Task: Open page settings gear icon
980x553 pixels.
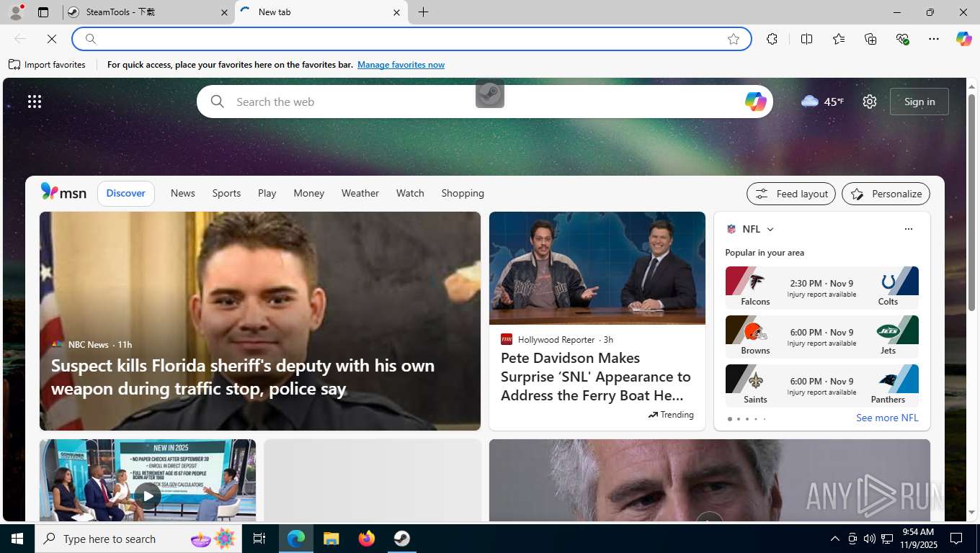Action: pos(870,102)
